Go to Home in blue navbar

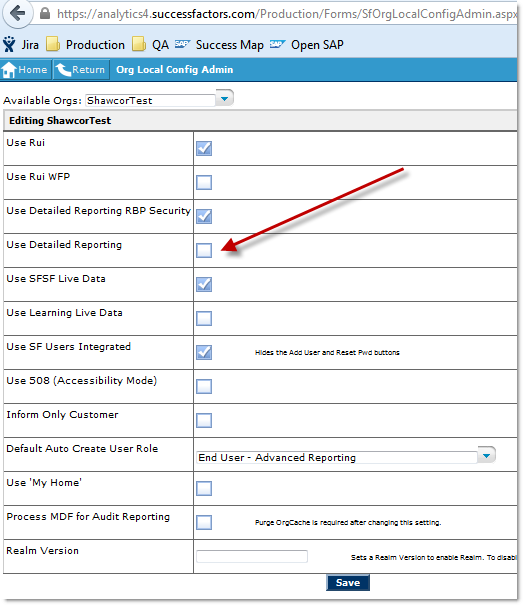25,70
